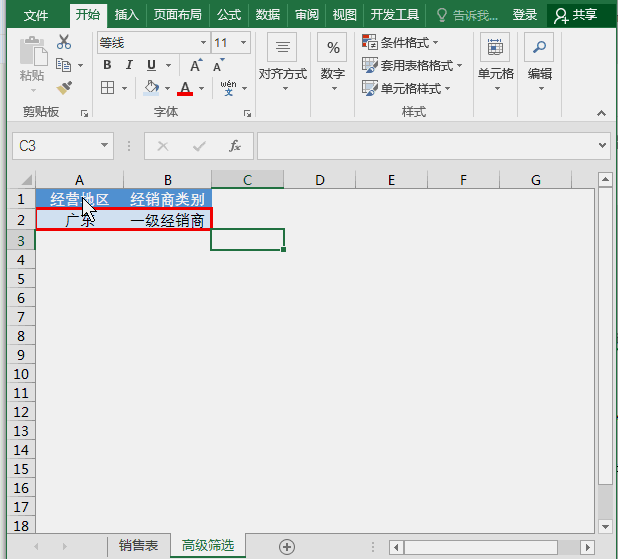Expand the formula bar
Viewport: 618px width, 559px height.
click(x=602, y=145)
